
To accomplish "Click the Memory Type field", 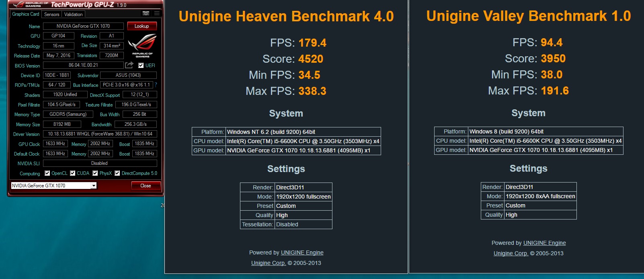I will (x=68, y=114).
